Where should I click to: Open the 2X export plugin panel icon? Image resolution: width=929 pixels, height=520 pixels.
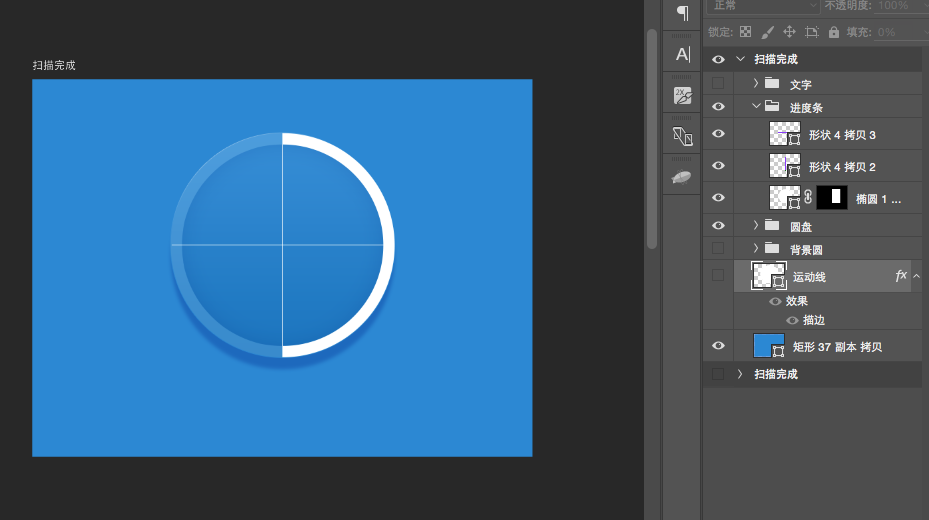pos(683,95)
